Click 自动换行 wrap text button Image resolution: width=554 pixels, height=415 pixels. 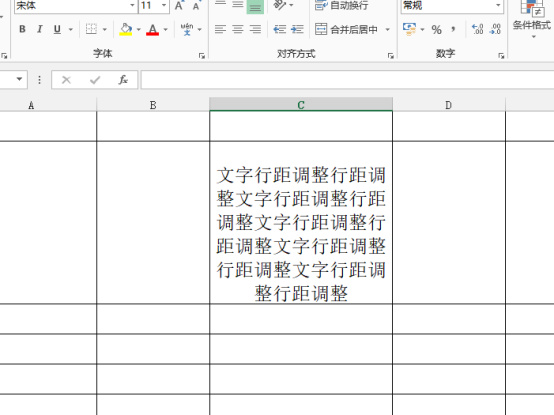pos(341,5)
